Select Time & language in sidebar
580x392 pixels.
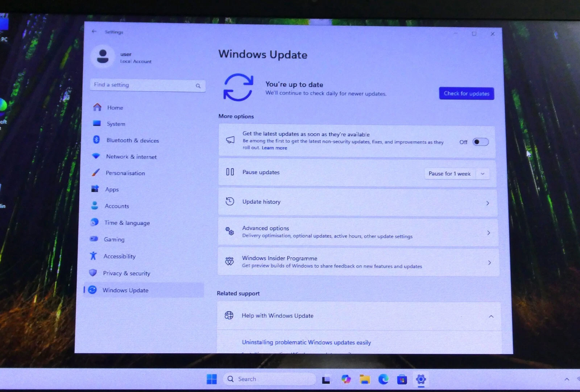click(x=127, y=223)
